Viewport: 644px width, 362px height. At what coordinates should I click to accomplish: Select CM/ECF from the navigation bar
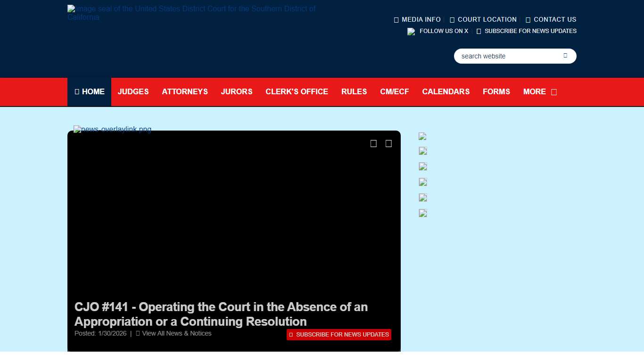pos(395,91)
